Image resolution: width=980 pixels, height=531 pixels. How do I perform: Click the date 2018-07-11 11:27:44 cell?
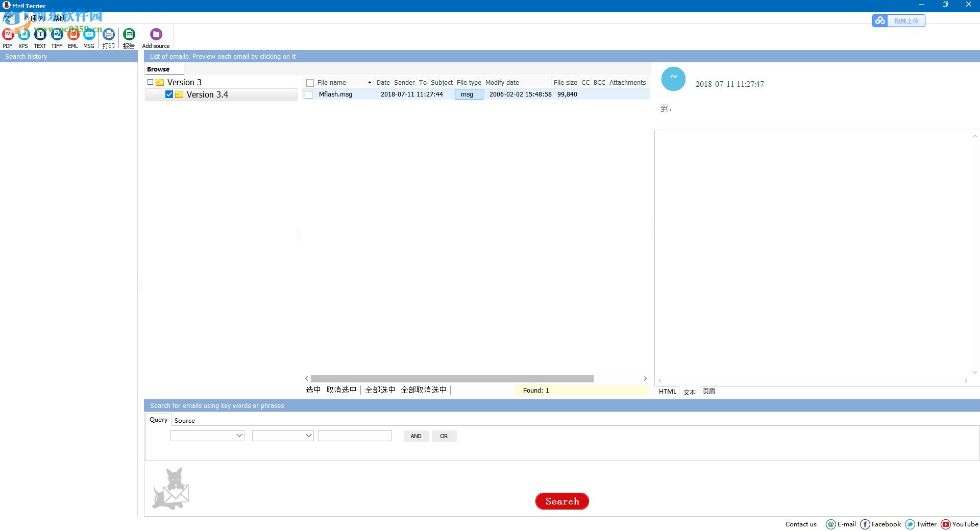coord(411,94)
